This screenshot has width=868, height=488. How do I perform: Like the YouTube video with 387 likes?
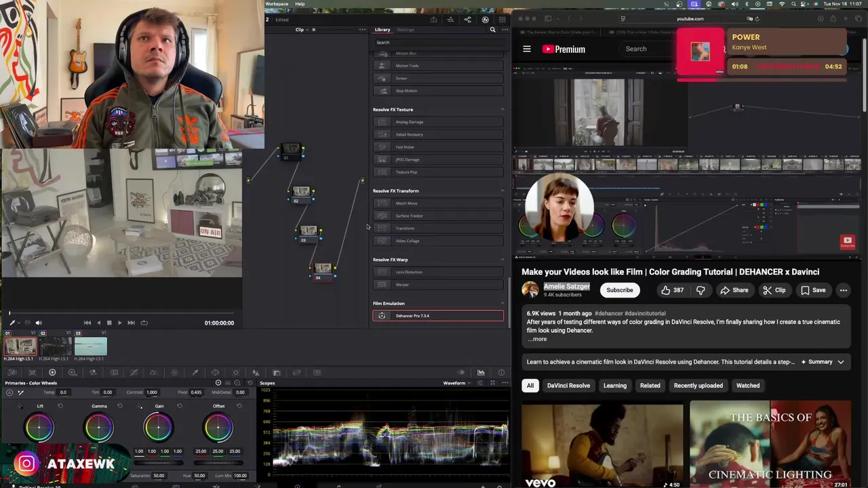673,290
